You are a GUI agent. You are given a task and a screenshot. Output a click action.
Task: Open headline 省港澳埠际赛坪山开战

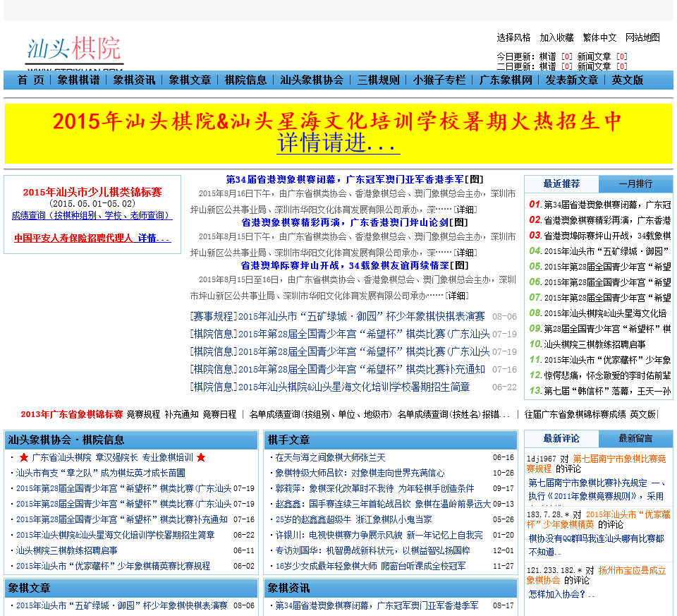[345, 265]
